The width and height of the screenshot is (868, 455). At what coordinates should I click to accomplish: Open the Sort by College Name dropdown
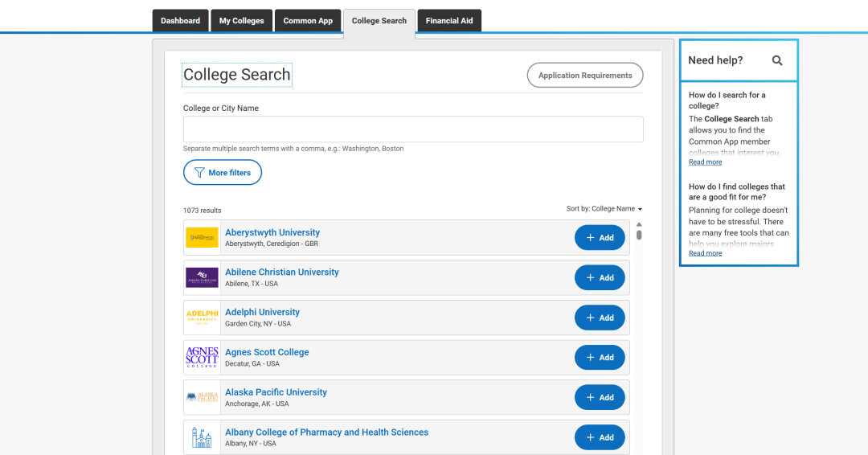604,209
